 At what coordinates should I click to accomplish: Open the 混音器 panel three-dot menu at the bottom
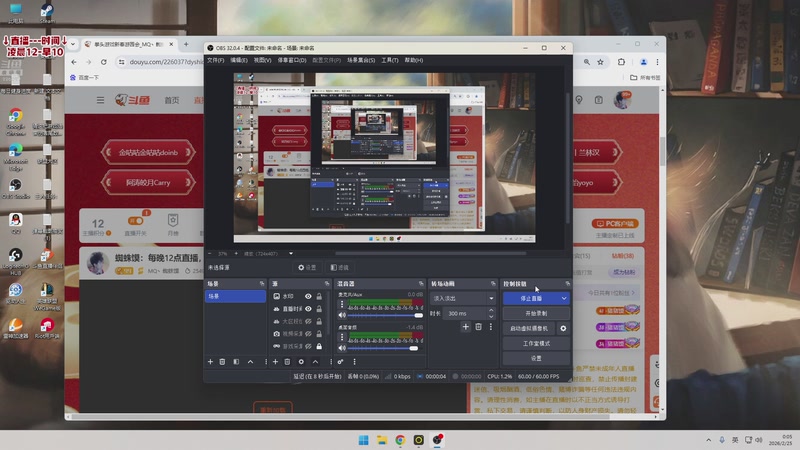click(x=355, y=362)
